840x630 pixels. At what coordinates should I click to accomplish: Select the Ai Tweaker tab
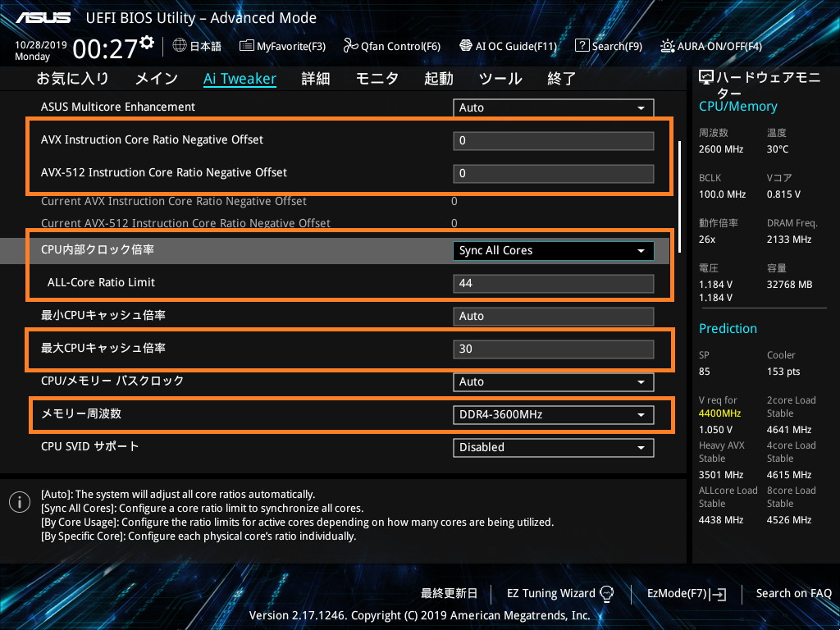pos(240,79)
